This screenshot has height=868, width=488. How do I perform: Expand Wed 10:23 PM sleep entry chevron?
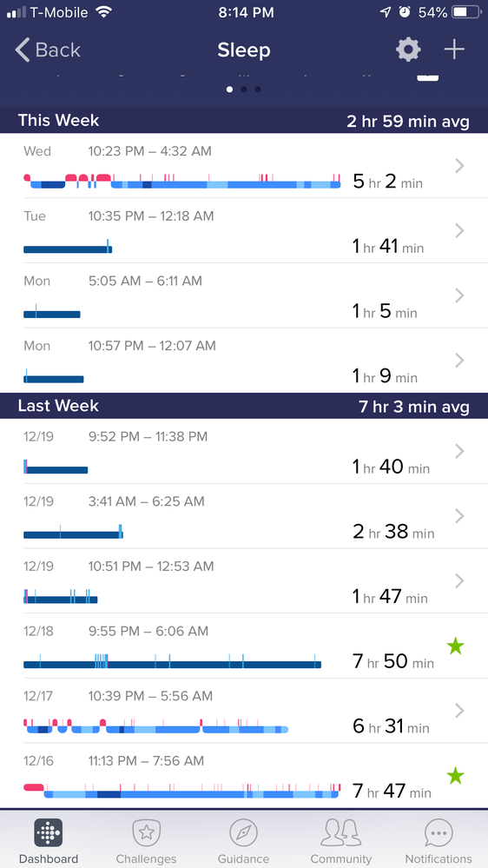(x=459, y=165)
